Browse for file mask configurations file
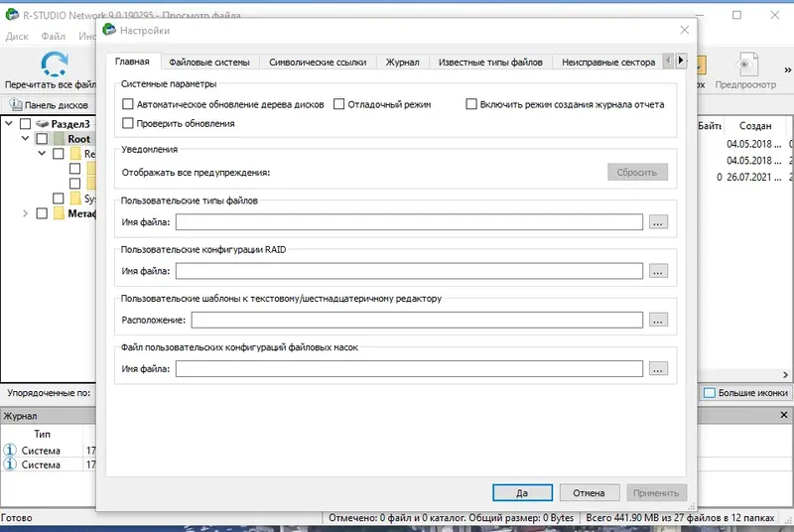The image size is (794, 532). click(658, 368)
